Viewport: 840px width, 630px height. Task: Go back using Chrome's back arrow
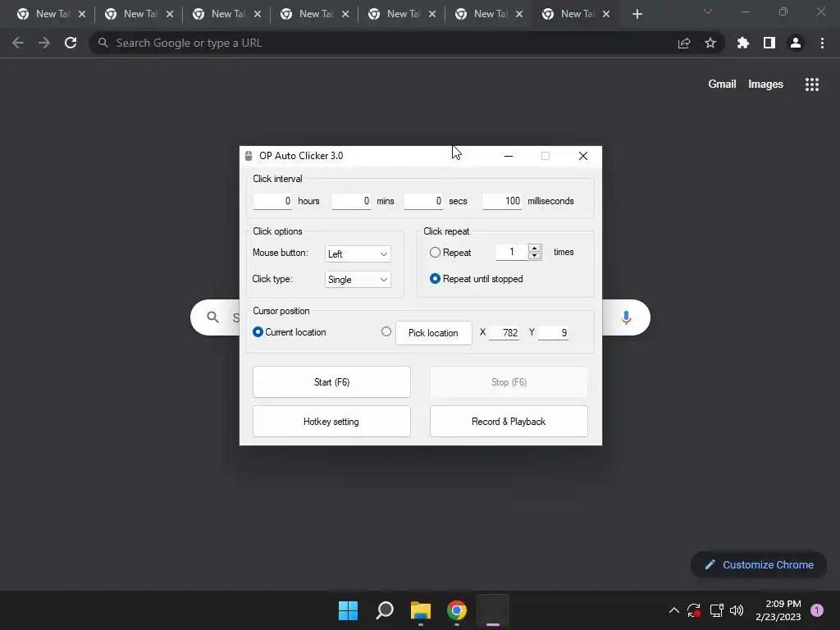pos(18,43)
